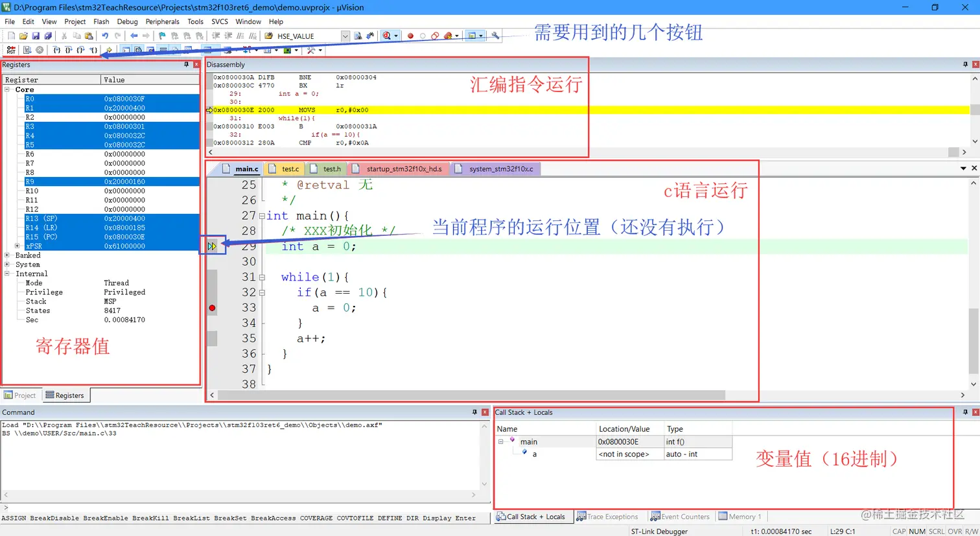
Task: Click the Step Into debug icon
Action: [x=56, y=50]
